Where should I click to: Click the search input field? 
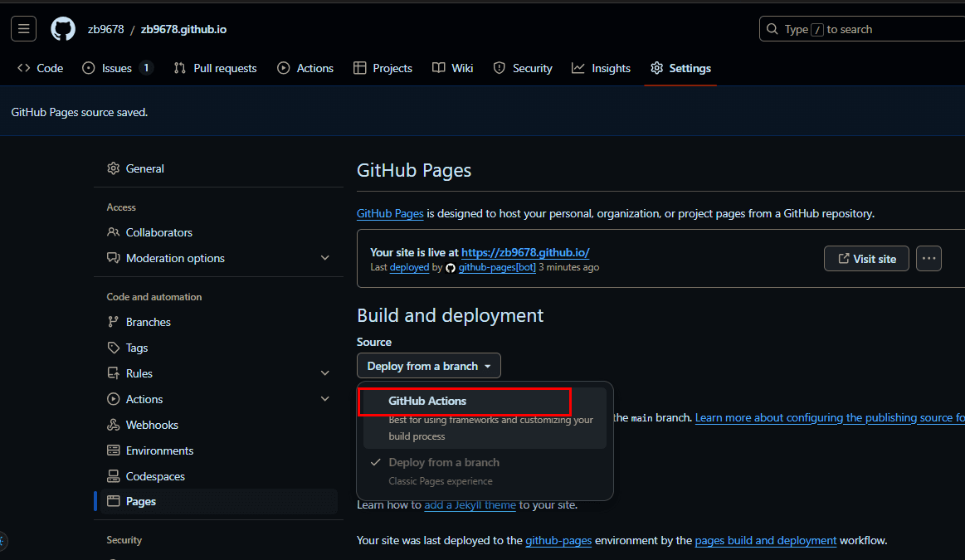861,29
